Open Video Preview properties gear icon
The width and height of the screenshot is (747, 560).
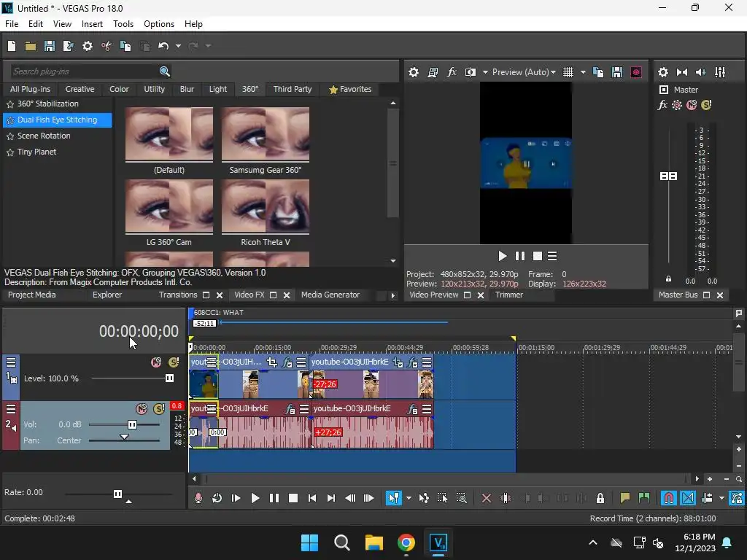414,72
